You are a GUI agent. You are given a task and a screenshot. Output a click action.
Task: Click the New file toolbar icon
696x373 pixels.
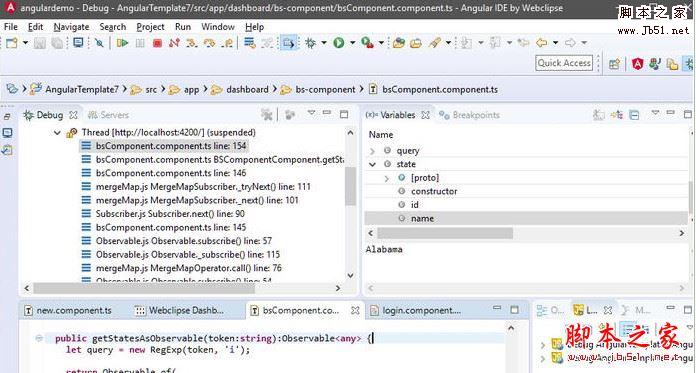12,43
